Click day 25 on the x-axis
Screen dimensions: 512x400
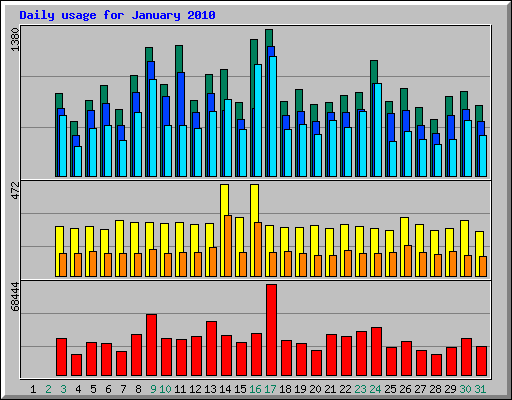(390, 389)
